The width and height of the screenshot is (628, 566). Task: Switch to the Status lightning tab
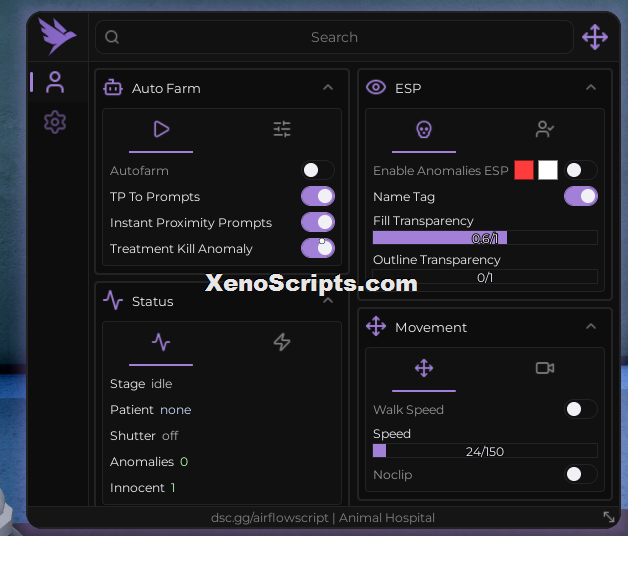(282, 342)
